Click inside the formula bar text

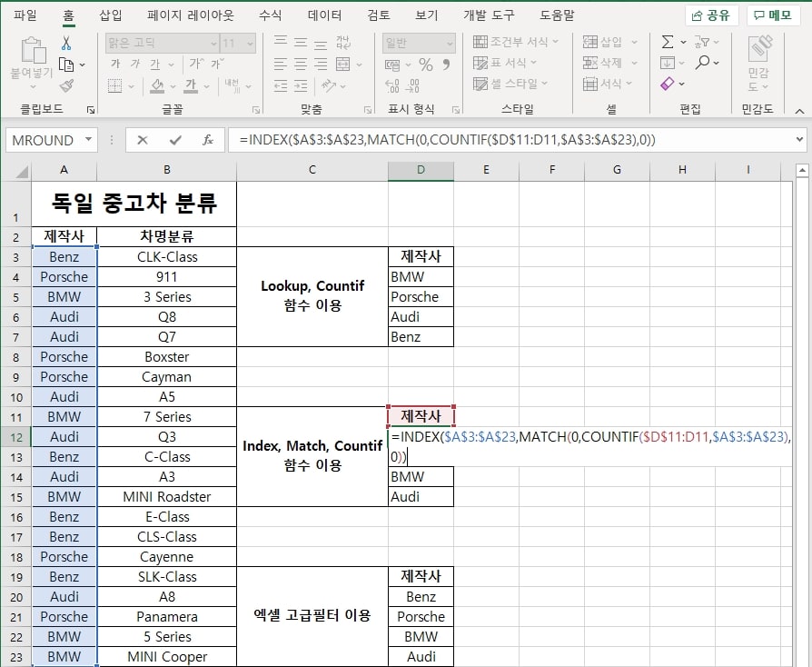447,140
